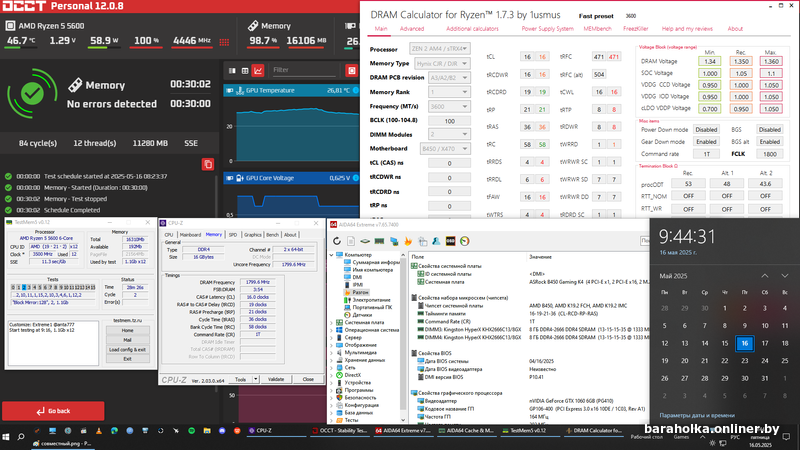Select DirectX in the AIDA64 tree
This screenshot has width=800, height=450.
coord(348,375)
